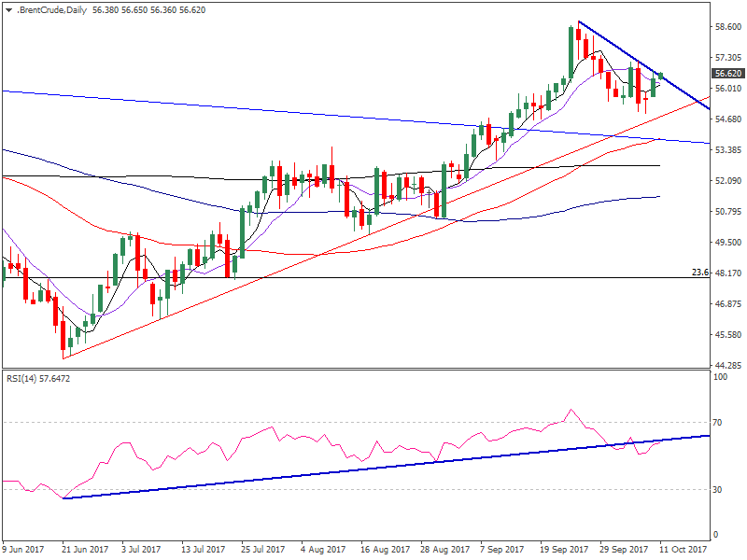Viewport: 747px width, 560px height.
Task: Click the 49.500 price axis label
Action: coord(728,243)
